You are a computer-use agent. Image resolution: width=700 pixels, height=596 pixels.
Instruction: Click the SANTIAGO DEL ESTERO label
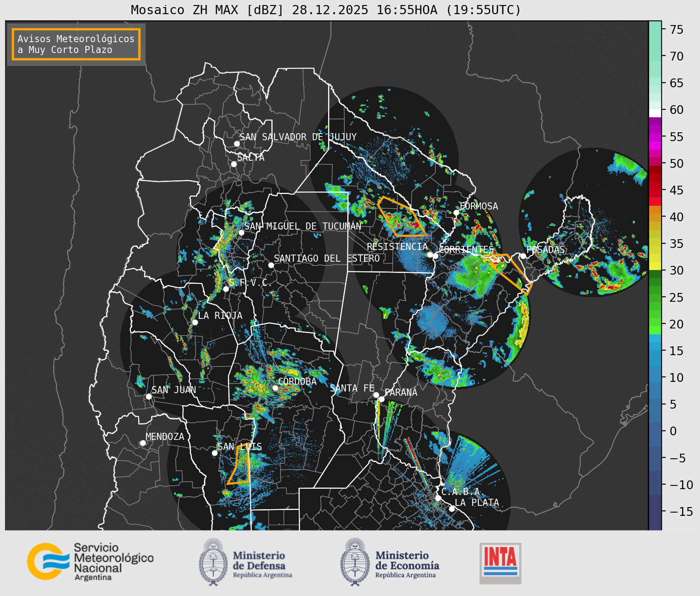pos(327,258)
